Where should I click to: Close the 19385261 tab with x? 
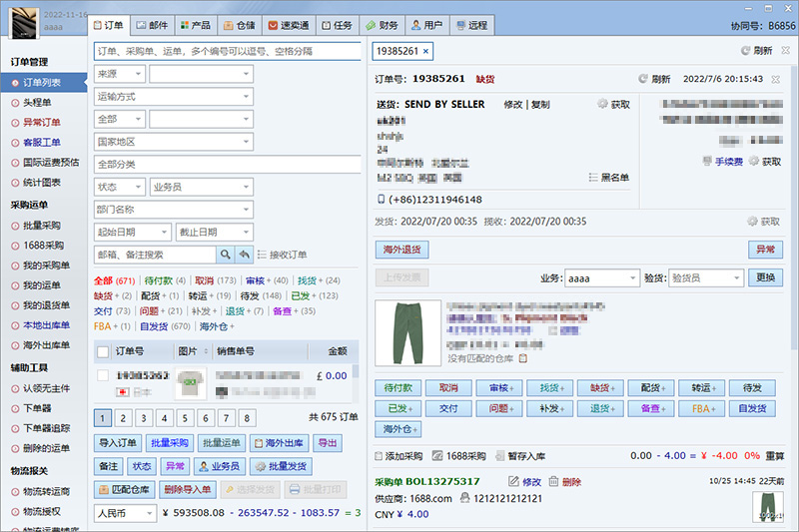(x=426, y=51)
